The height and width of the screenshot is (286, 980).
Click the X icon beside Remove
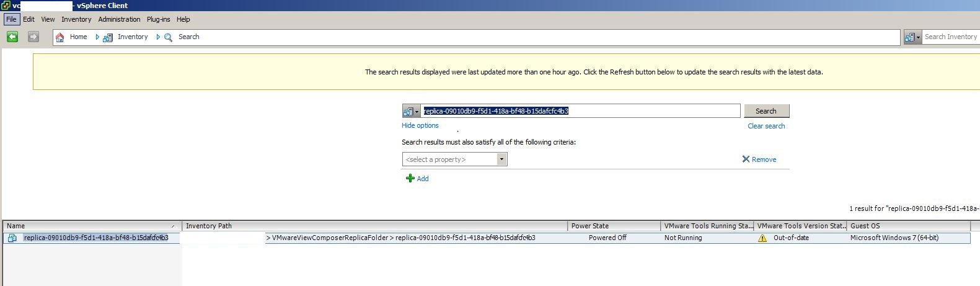[x=746, y=159]
